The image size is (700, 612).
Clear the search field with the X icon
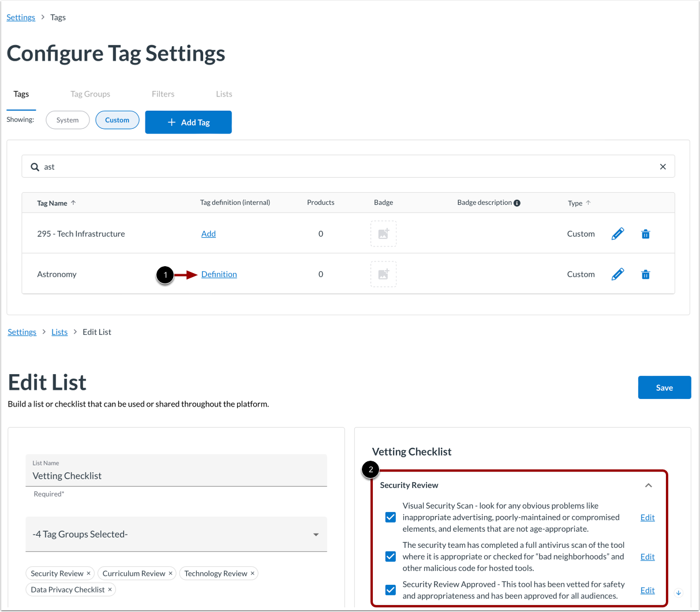point(662,166)
